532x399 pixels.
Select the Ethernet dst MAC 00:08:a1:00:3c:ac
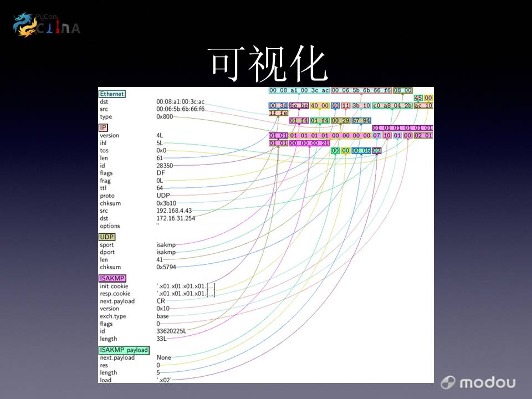(x=181, y=101)
